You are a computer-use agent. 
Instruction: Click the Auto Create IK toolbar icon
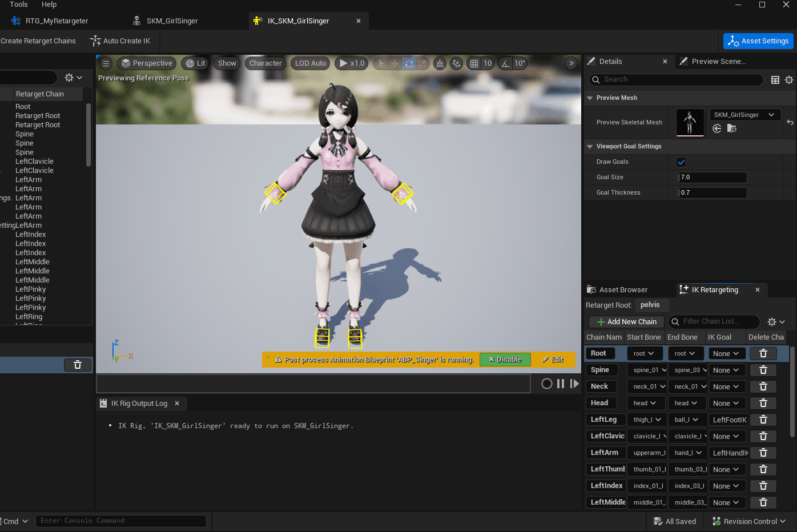(95, 41)
